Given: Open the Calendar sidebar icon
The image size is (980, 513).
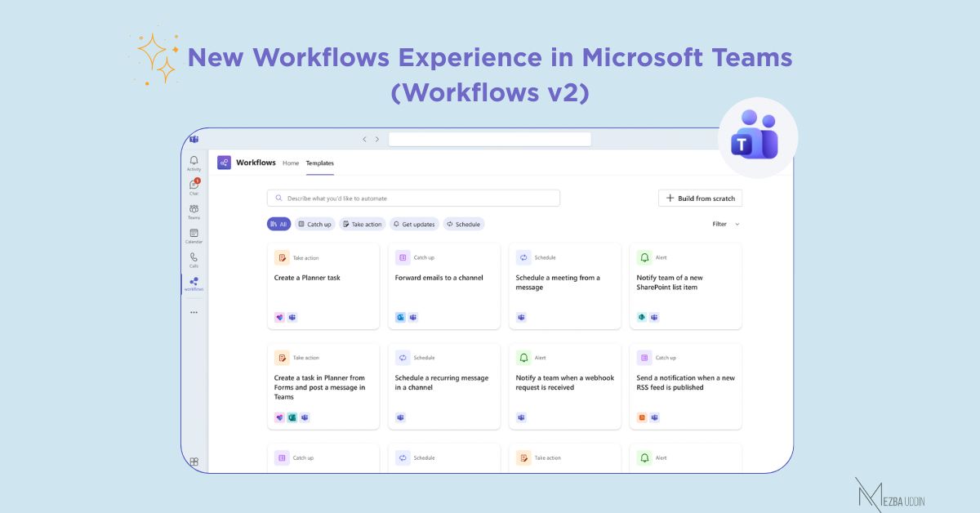Looking at the screenshot, I should coord(194,235).
